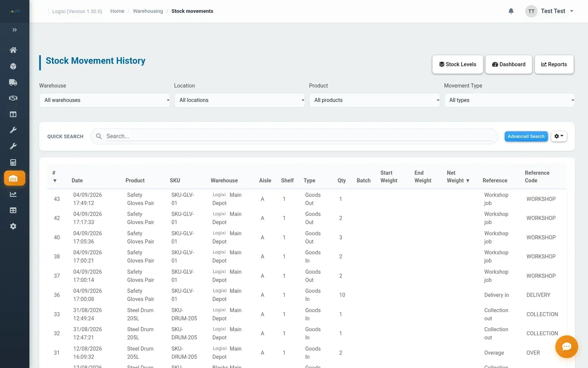The height and width of the screenshot is (368, 588).
Task: Open the Location filter dropdown
Action: (x=240, y=100)
